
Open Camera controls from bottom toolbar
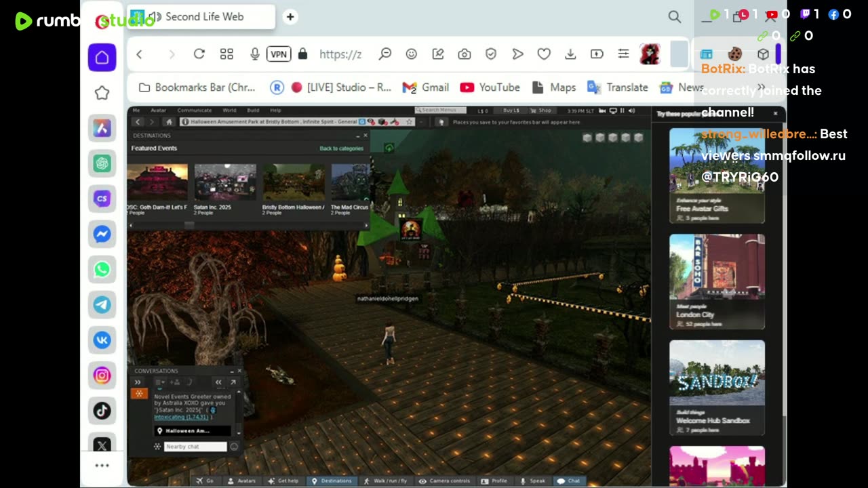pos(445,481)
